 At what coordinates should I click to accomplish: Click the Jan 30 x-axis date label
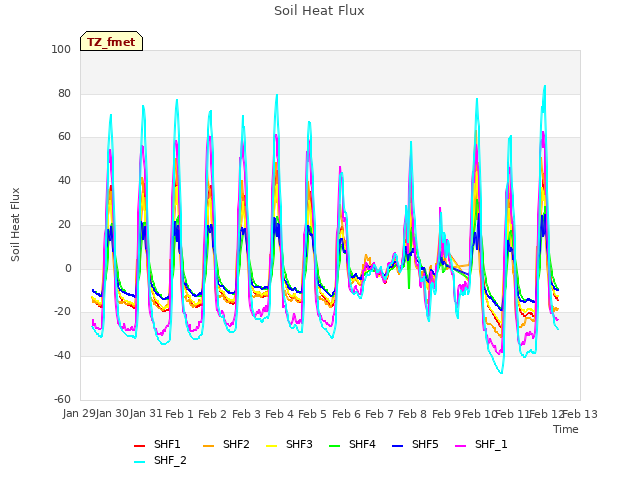(112, 413)
